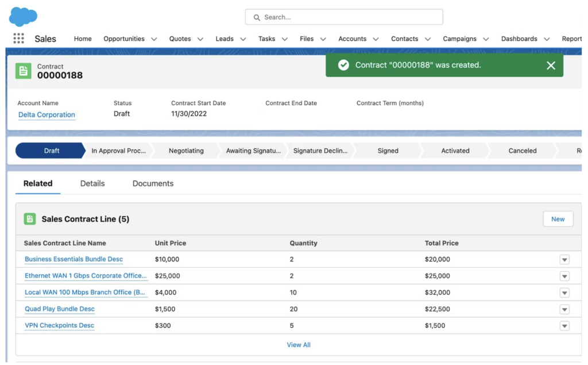Click the global Search field
This screenshot has height=365, width=588.
point(344,17)
